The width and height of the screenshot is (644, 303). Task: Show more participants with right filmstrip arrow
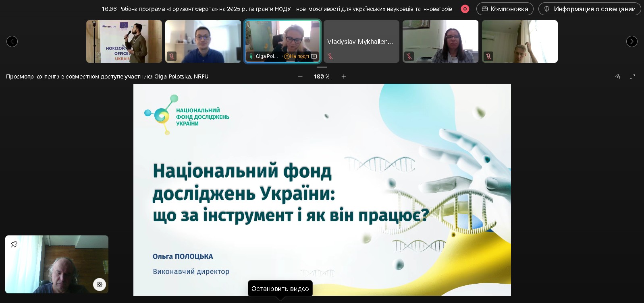[x=632, y=41]
